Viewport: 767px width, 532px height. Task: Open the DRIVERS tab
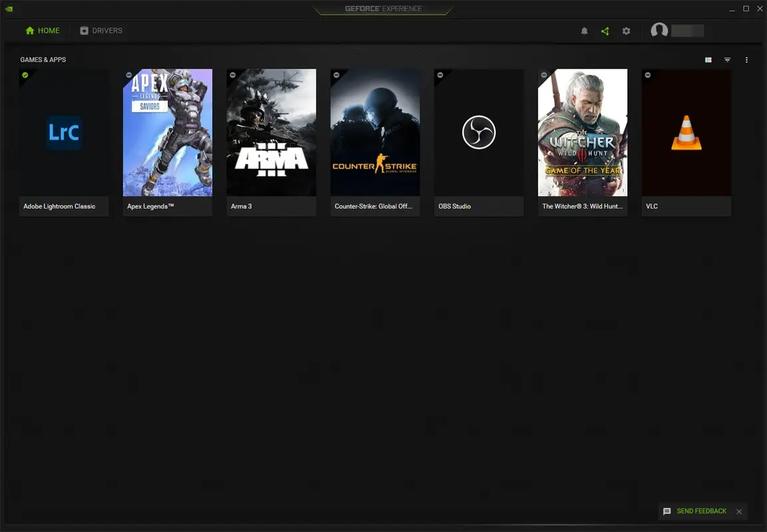[x=101, y=30]
